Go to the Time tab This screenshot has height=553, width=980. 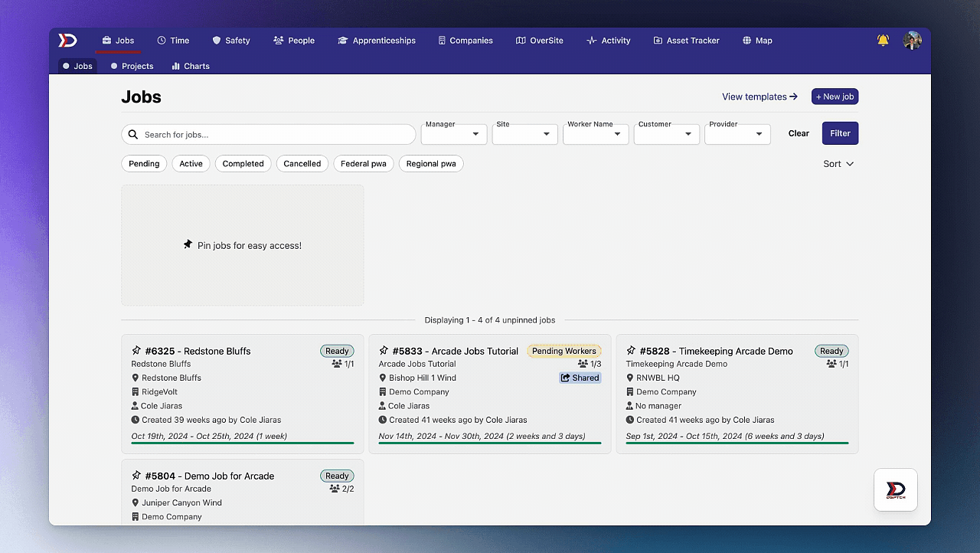tap(173, 41)
